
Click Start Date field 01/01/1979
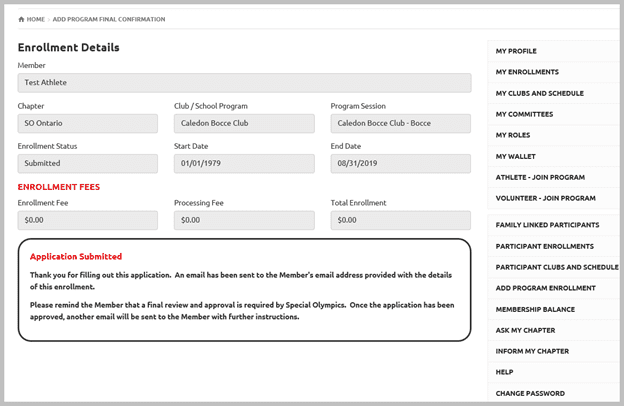[244, 164]
